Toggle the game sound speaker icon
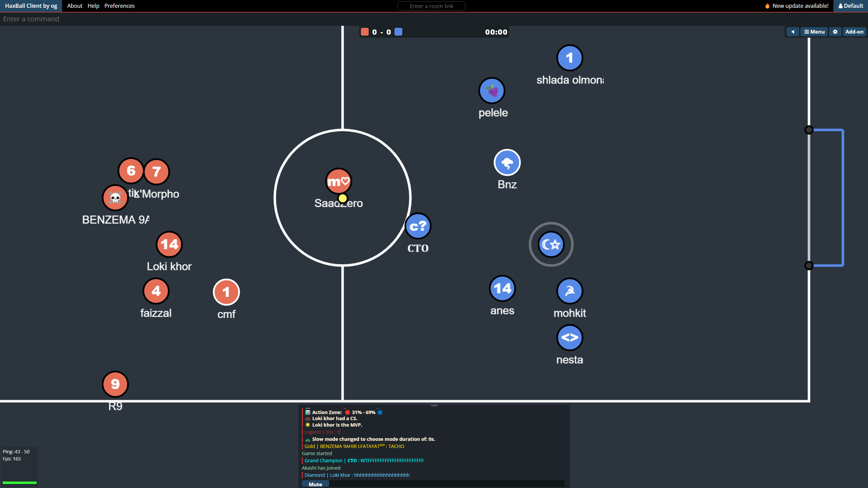The image size is (868, 488). [x=792, y=32]
